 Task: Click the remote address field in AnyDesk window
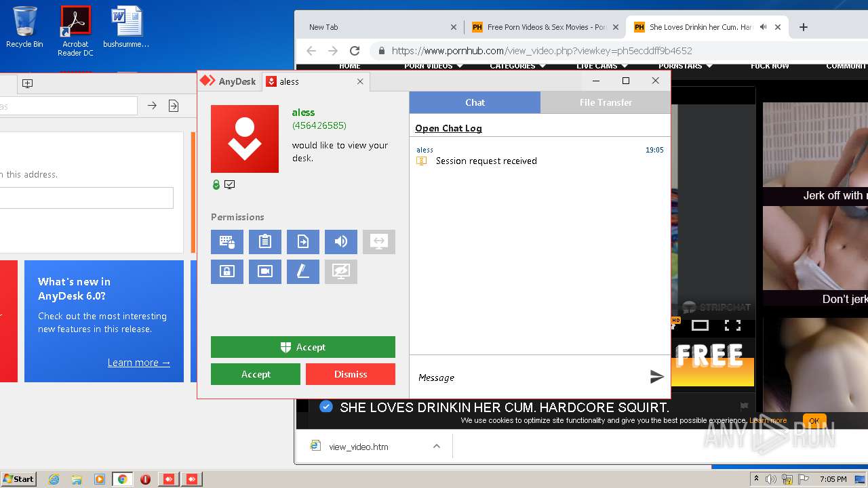point(68,106)
